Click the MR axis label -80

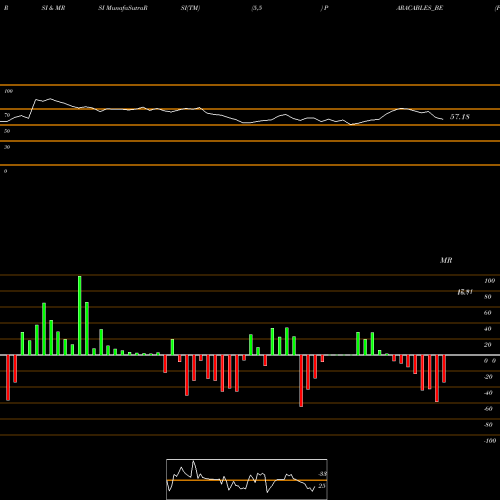488,425
